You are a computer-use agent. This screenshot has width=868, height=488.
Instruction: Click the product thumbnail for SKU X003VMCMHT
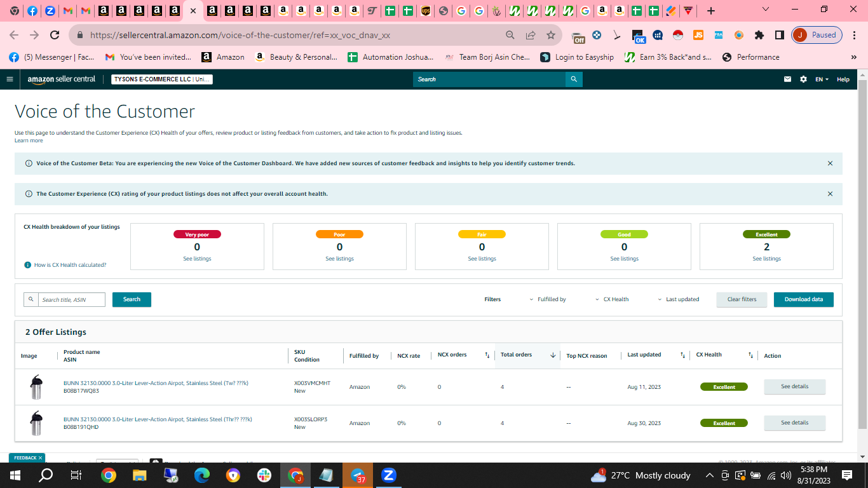36,387
